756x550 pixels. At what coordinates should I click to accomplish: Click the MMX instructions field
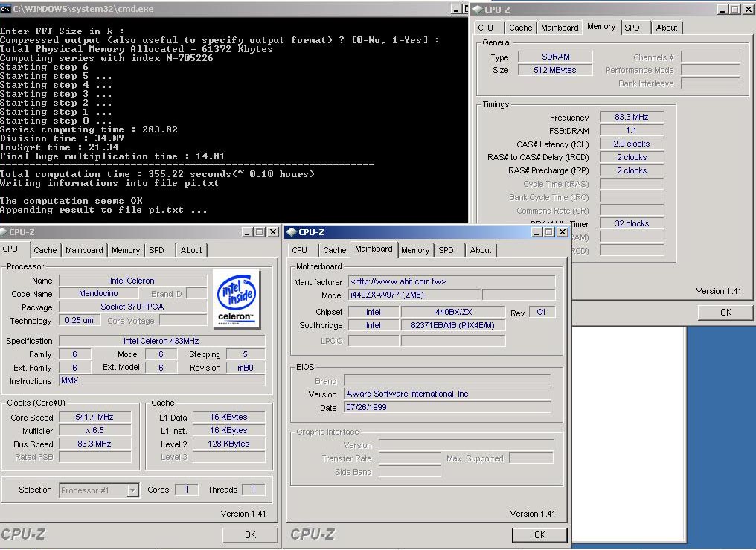pyautogui.click(x=161, y=381)
